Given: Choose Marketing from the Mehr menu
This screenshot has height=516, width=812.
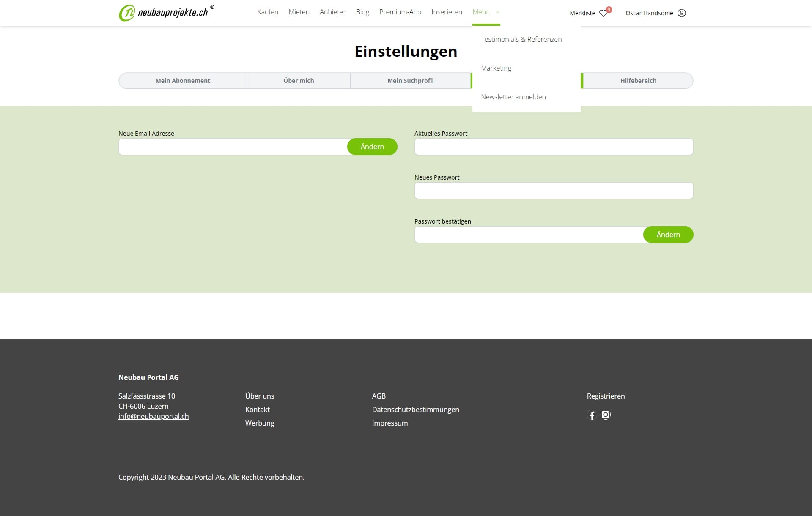Looking at the screenshot, I should pyautogui.click(x=496, y=68).
